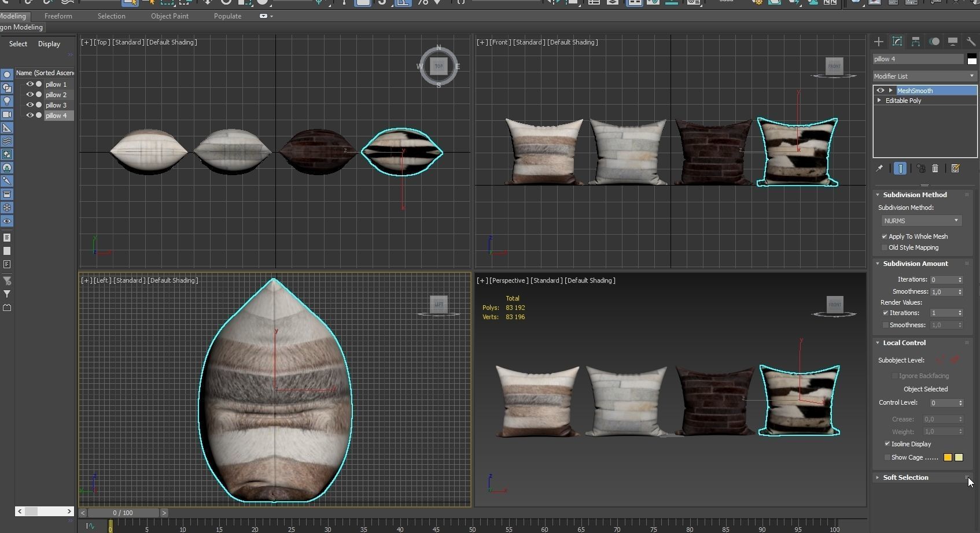Switch to the Populate ribbon tab
This screenshot has width=980, height=533.
[x=227, y=16]
